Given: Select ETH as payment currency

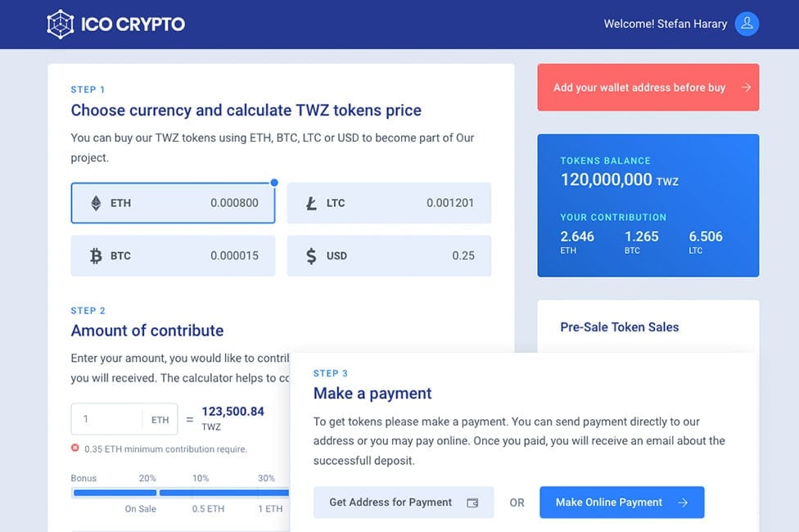Looking at the screenshot, I should [x=173, y=203].
